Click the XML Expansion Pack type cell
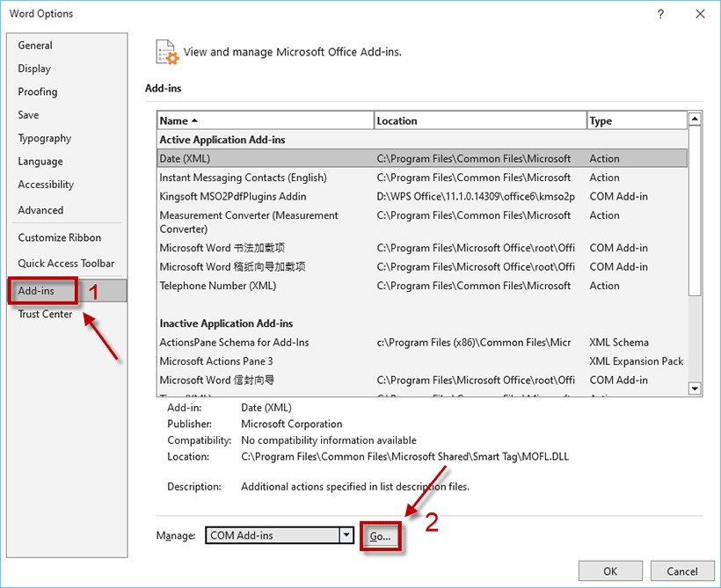The image size is (721, 588). [x=636, y=361]
